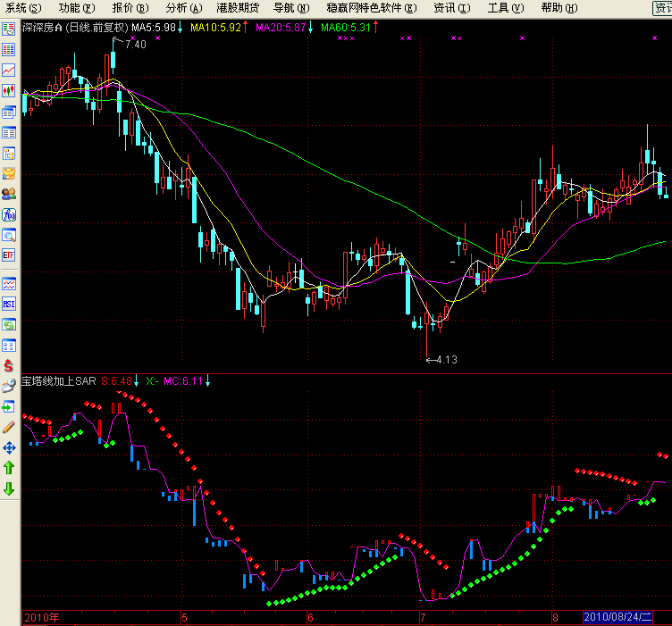672x626 pixels.
Task: Select the pencil drawing tool
Action: [x=9, y=427]
